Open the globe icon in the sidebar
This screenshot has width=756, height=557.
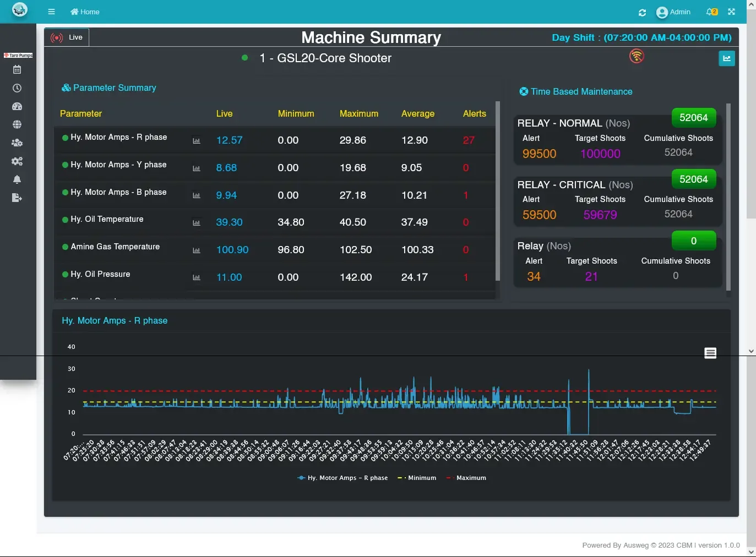[17, 124]
